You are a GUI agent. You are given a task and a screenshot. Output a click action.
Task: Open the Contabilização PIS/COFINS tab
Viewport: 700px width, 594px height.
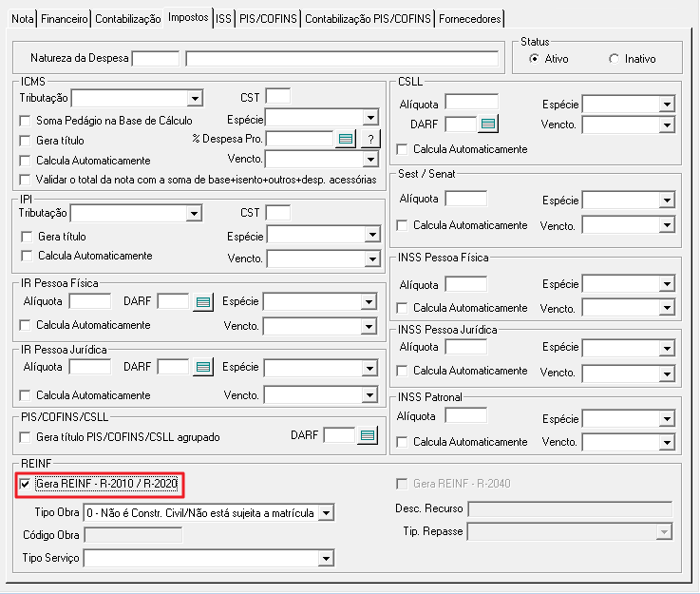pyautogui.click(x=368, y=19)
